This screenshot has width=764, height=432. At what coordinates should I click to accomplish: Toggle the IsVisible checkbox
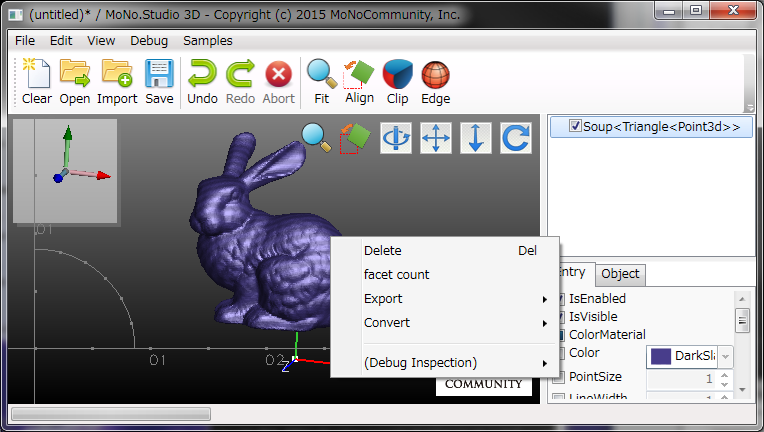560,317
